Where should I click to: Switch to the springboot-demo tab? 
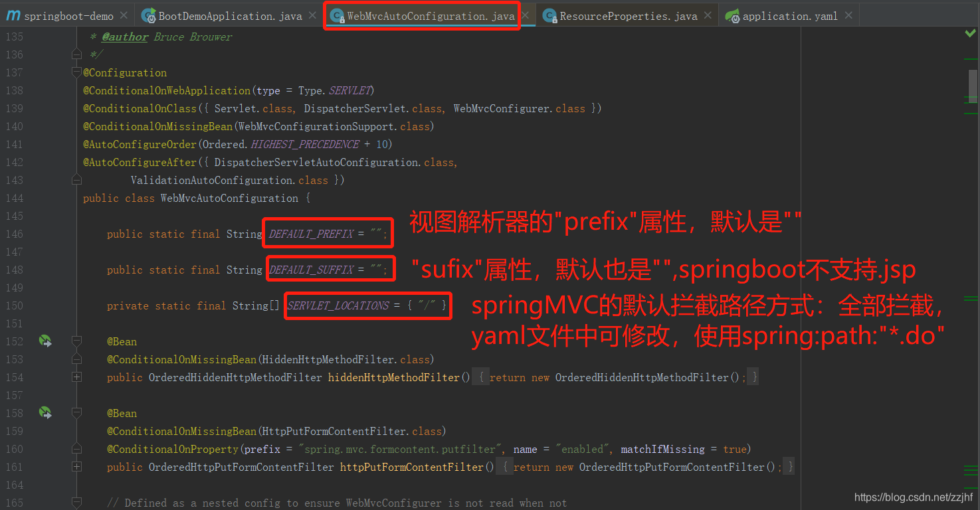[68, 16]
